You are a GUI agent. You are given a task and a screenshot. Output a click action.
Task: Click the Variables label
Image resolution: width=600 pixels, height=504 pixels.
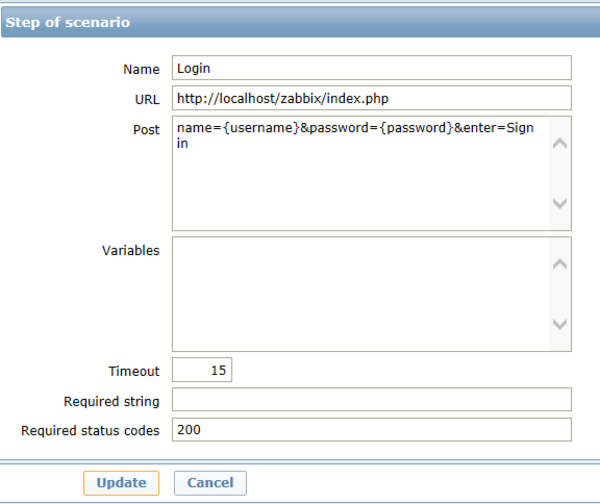(130, 250)
